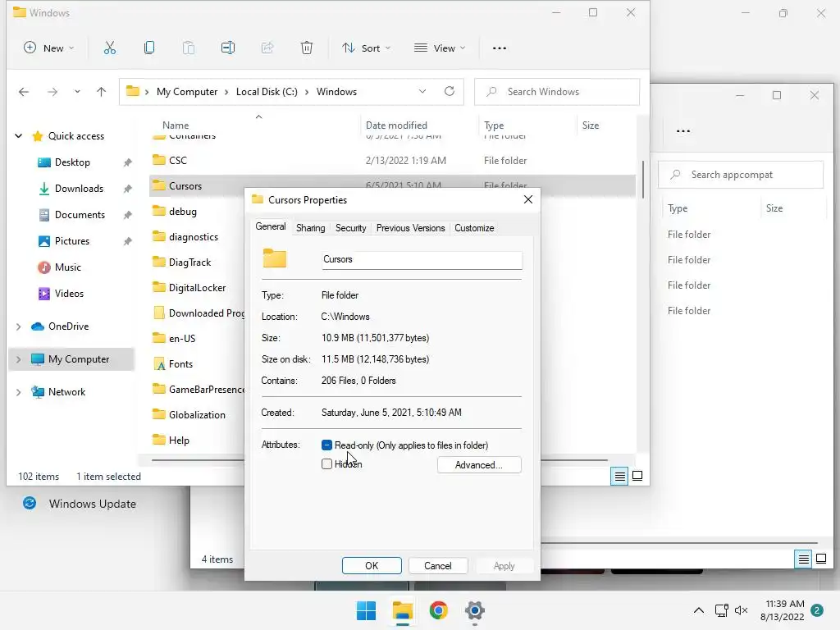Click the Paste clipboard icon

pyautogui.click(x=189, y=48)
